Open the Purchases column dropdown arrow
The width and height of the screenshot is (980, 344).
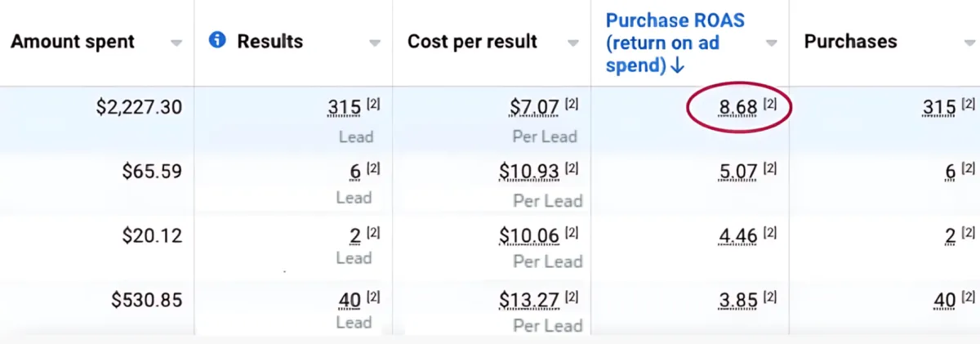(x=969, y=43)
